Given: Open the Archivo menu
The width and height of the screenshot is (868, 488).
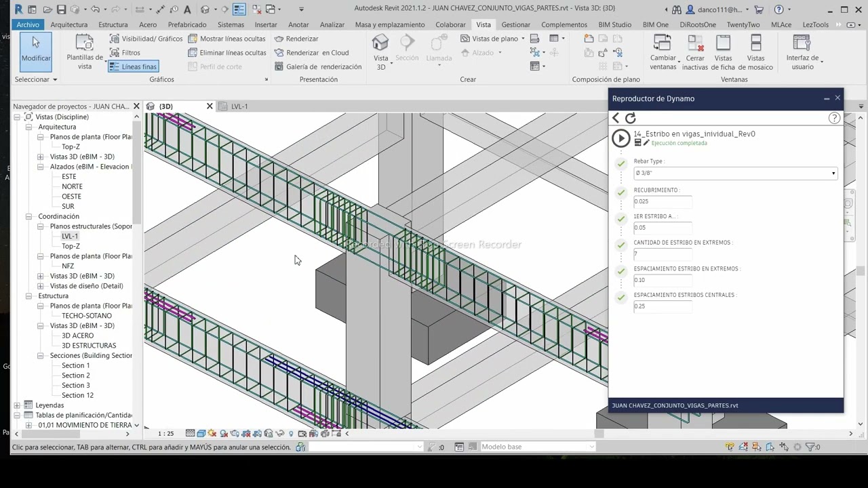Looking at the screenshot, I should point(28,24).
